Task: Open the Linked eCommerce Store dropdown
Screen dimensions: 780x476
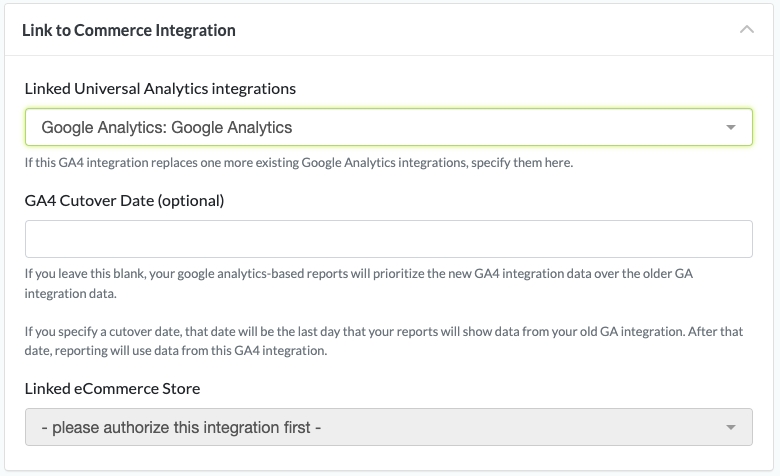Action: click(x=388, y=427)
